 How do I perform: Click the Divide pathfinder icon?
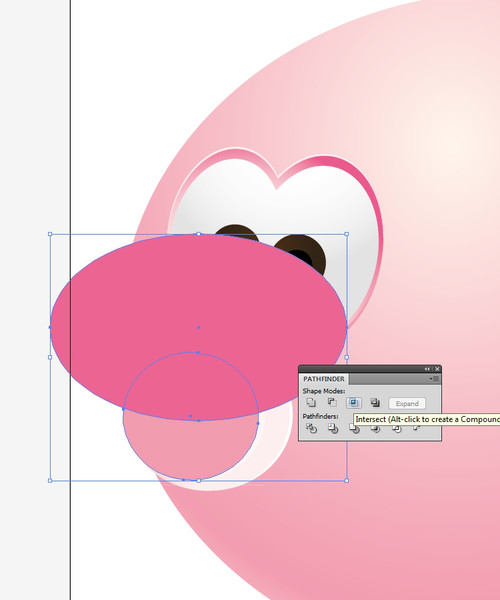[311, 428]
